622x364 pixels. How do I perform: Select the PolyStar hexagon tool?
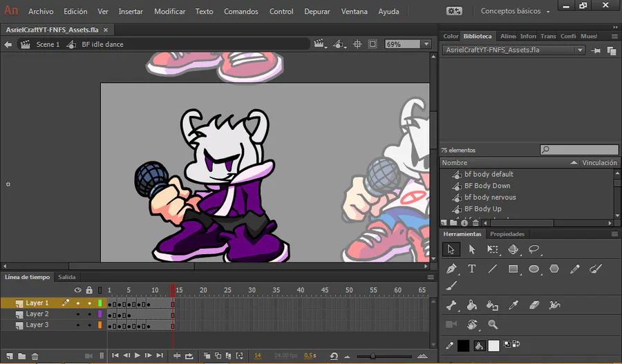coord(554,269)
